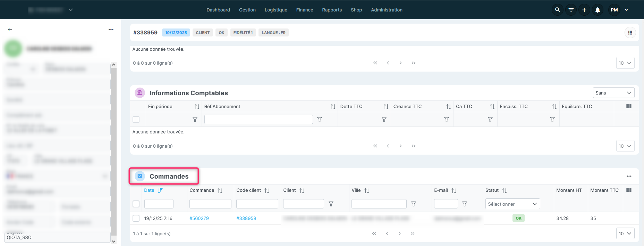The width and height of the screenshot is (644, 246).
Task: Click the Commande filter text field
Action: (x=210, y=204)
